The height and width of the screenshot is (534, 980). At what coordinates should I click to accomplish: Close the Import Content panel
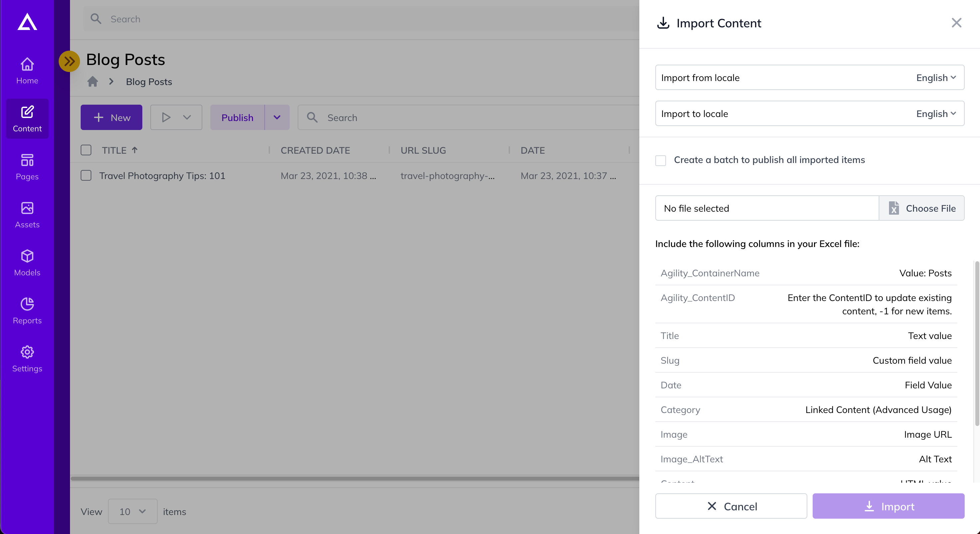[956, 23]
